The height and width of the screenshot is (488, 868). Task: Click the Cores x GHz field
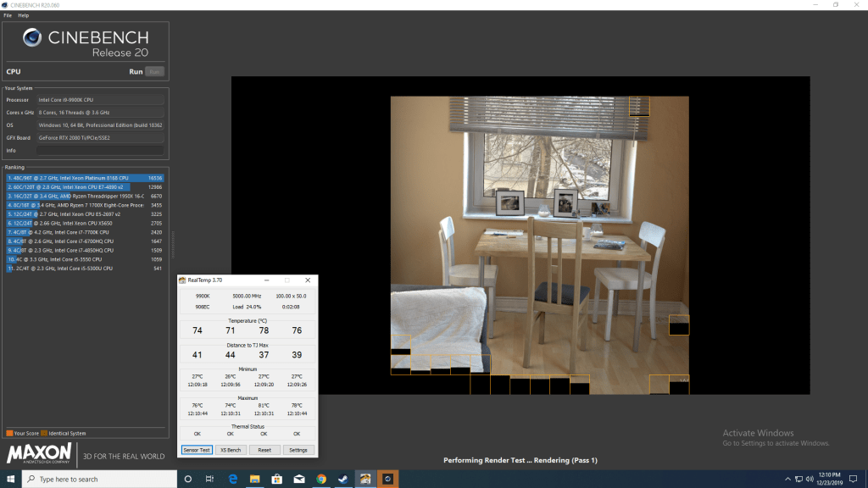click(100, 113)
